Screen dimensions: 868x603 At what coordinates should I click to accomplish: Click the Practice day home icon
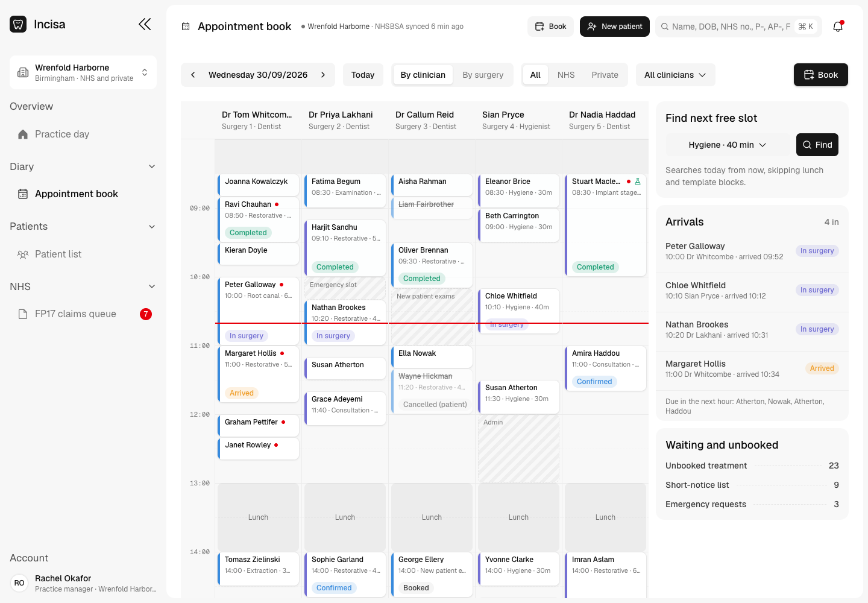(x=23, y=134)
